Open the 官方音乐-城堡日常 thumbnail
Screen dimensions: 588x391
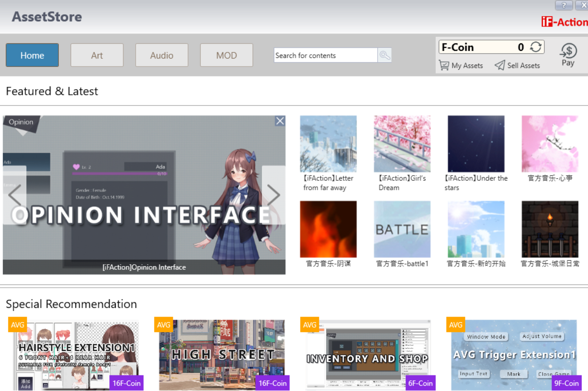tap(550, 229)
